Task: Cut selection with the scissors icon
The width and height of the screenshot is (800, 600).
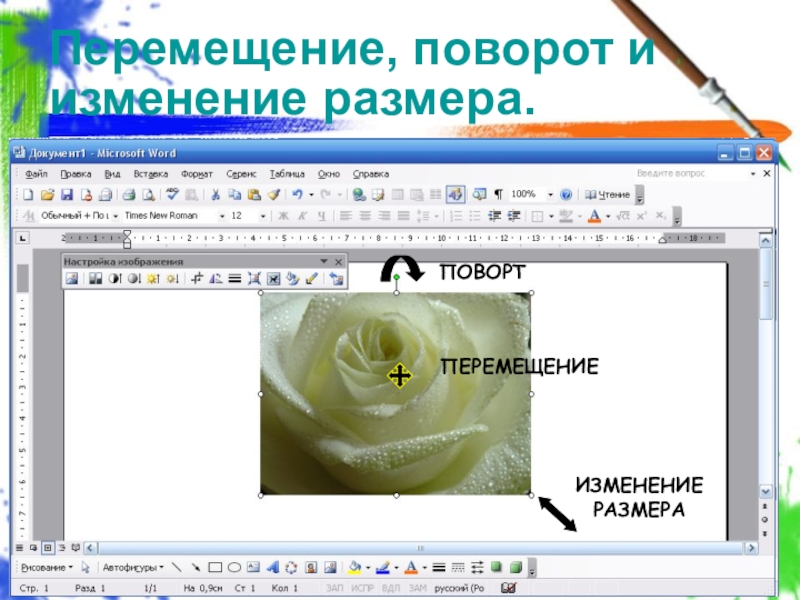Action: (215, 194)
